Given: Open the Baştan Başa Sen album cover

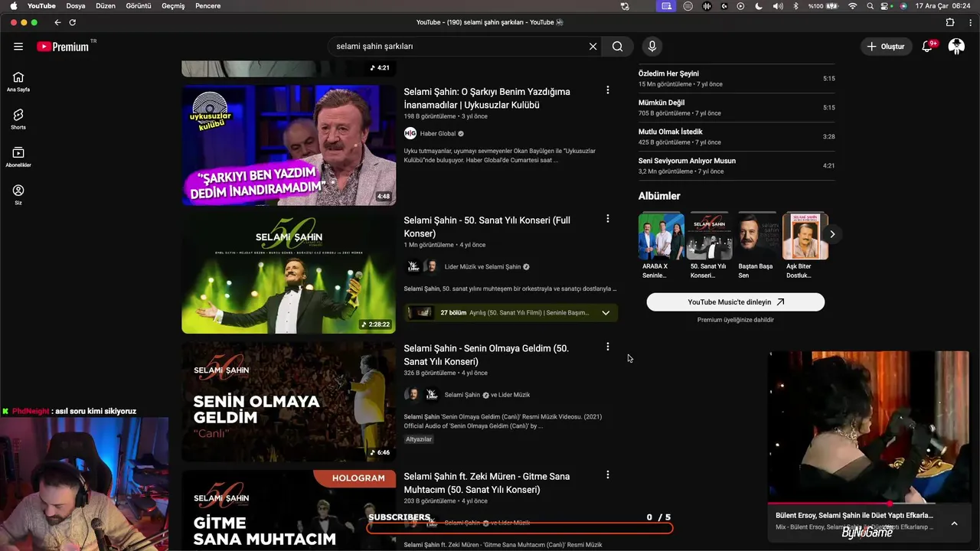Looking at the screenshot, I should (x=757, y=236).
